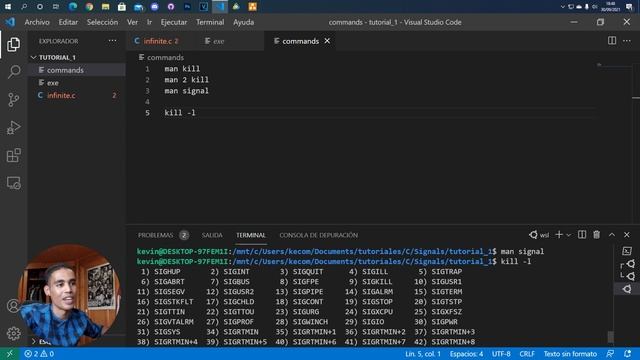
Task: Open Explorer more actions ellipsis
Action: (112, 41)
